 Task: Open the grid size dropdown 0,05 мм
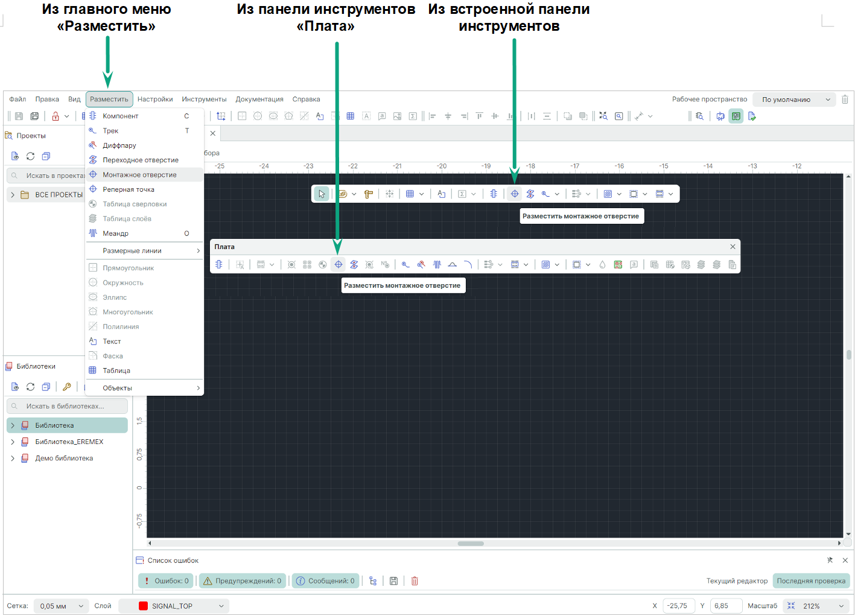61,606
